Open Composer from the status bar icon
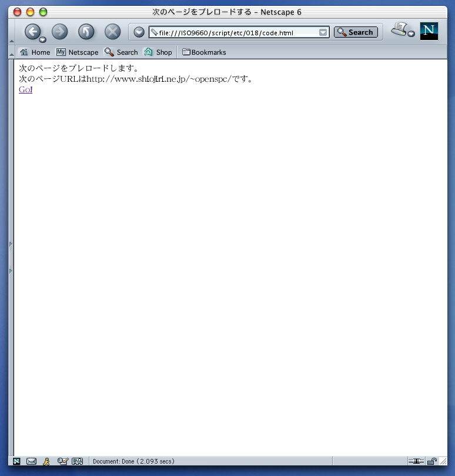 pyautogui.click(x=63, y=461)
